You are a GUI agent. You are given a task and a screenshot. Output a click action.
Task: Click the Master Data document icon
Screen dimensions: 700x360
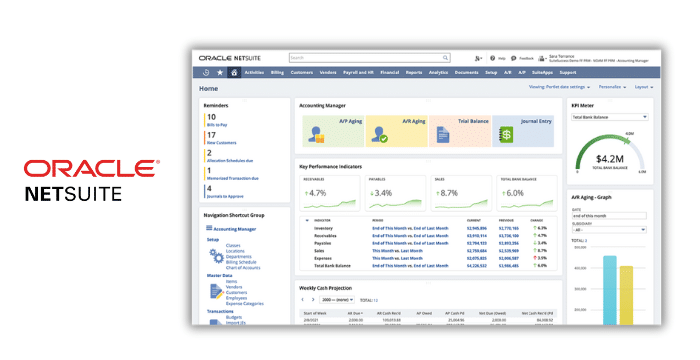tap(216, 292)
